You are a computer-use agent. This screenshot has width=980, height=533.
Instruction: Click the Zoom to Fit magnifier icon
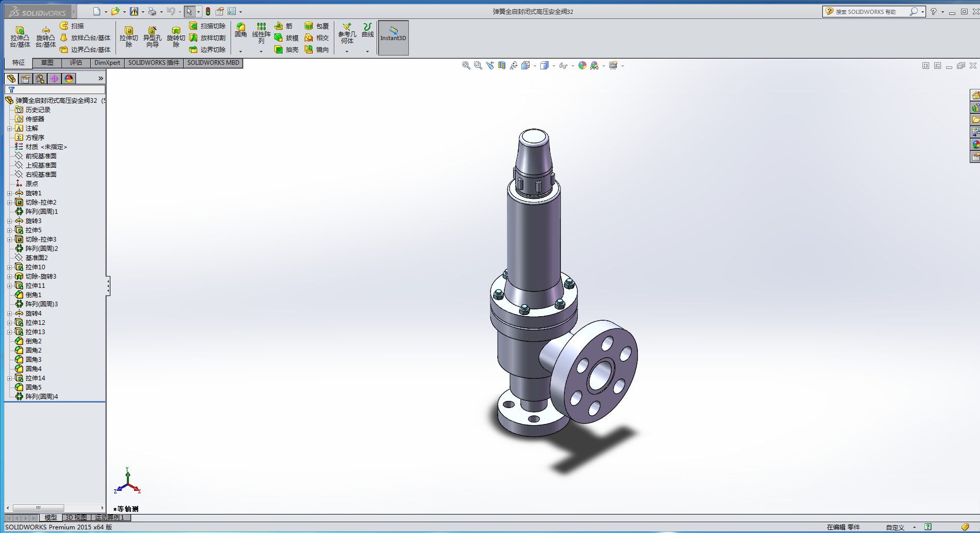click(x=466, y=66)
